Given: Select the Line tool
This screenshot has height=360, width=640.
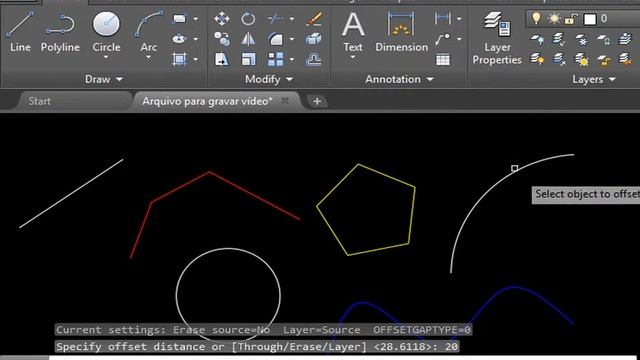Looking at the screenshot, I should click(20, 32).
